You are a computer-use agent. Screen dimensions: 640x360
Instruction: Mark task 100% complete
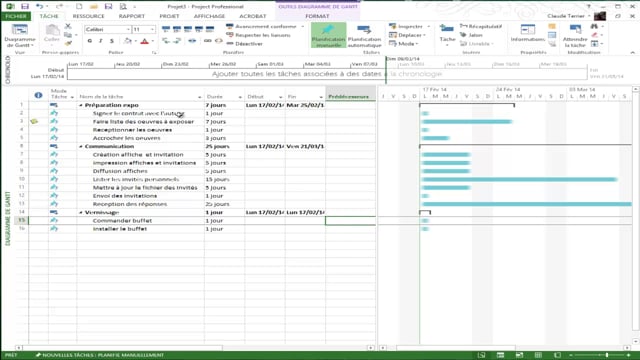(210, 29)
